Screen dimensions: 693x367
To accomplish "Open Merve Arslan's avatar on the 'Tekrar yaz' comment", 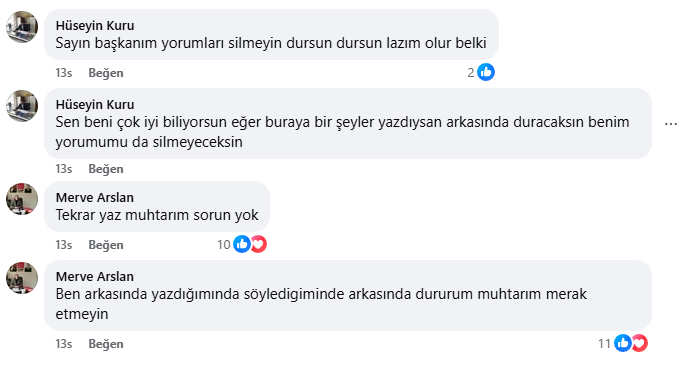I will click(x=22, y=199).
